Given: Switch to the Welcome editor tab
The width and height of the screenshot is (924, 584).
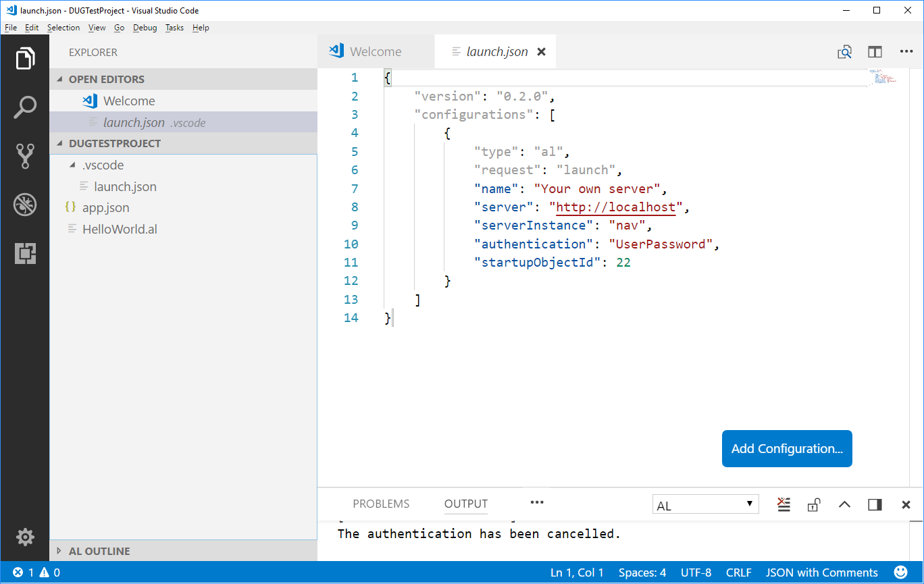Looking at the screenshot, I should coord(376,51).
